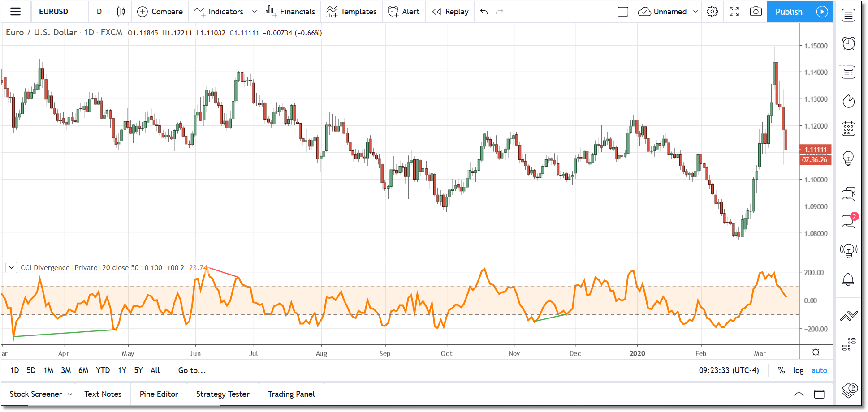Image resolution: width=868 pixels, height=412 pixels.
Task: Toggle auto scale mode
Action: 819,370
